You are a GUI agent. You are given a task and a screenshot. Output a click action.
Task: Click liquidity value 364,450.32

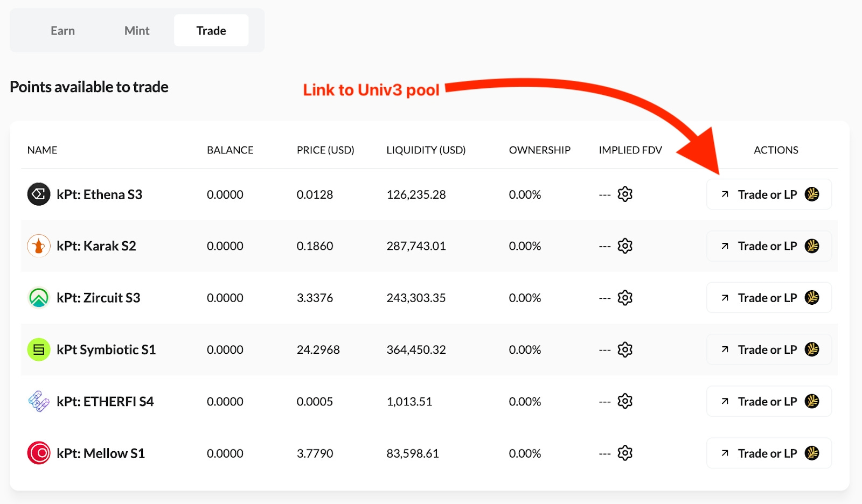coord(416,349)
